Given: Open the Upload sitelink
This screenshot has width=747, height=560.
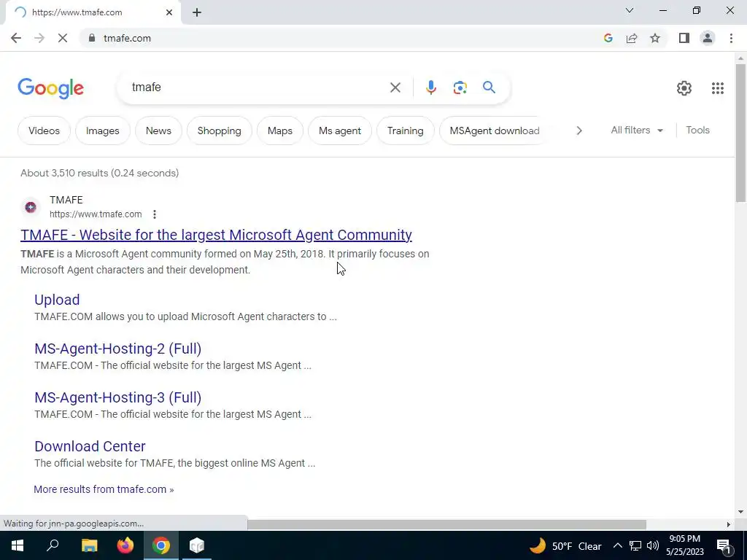Looking at the screenshot, I should (x=57, y=300).
